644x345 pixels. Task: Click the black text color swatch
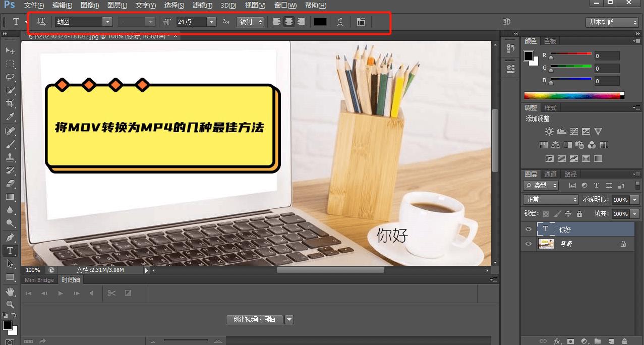click(x=320, y=22)
